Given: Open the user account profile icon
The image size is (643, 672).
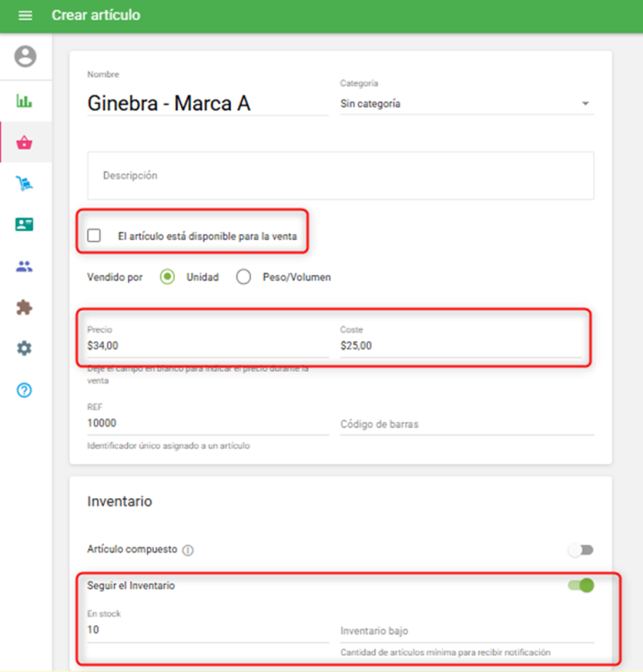Looking at the screenshot, I should click(25, 56).
